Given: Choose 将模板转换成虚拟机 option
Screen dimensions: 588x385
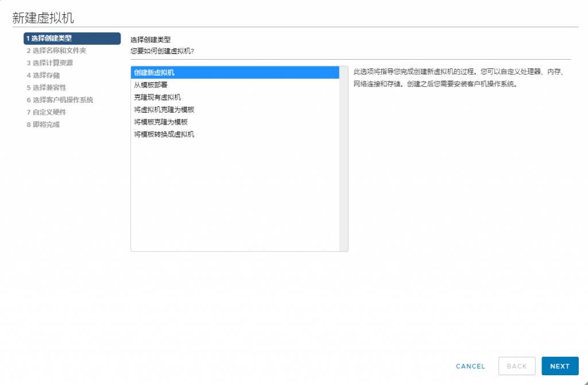Looking at the screenshot, I should [235, 134].
